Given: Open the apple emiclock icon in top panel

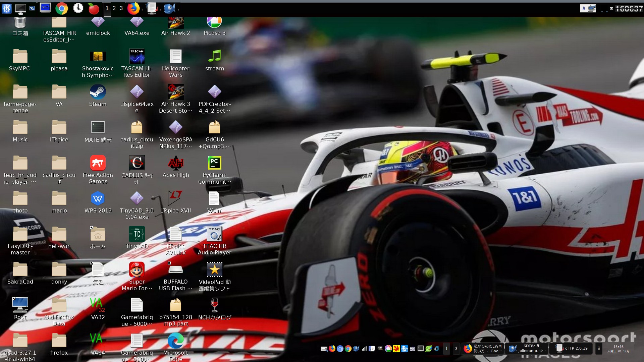Looking at the screenshot, I should [94, 8].
